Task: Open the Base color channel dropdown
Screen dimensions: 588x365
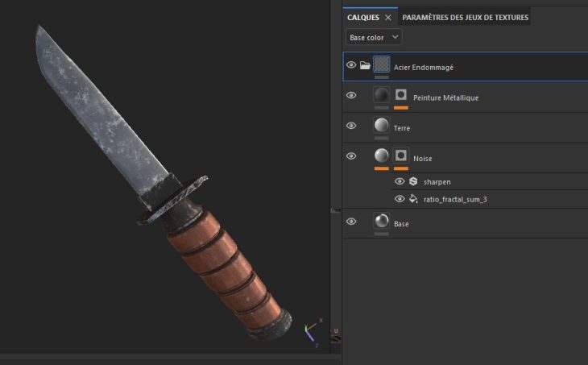Action: coord(373,37)
